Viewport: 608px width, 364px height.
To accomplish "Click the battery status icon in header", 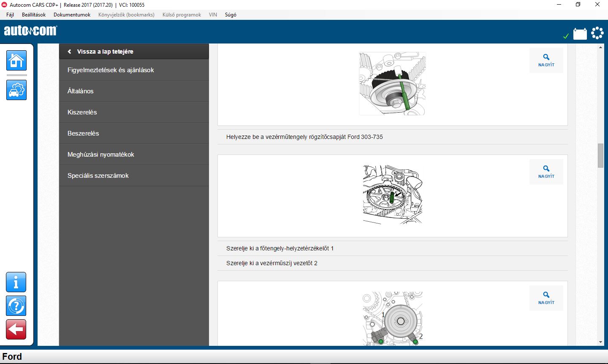I will tap(580, 34).
